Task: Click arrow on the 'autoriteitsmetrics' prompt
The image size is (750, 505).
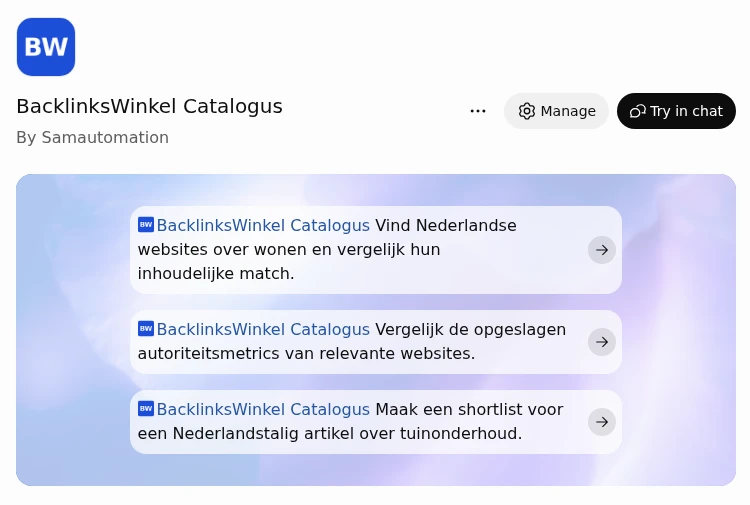Action: point(602,342)
